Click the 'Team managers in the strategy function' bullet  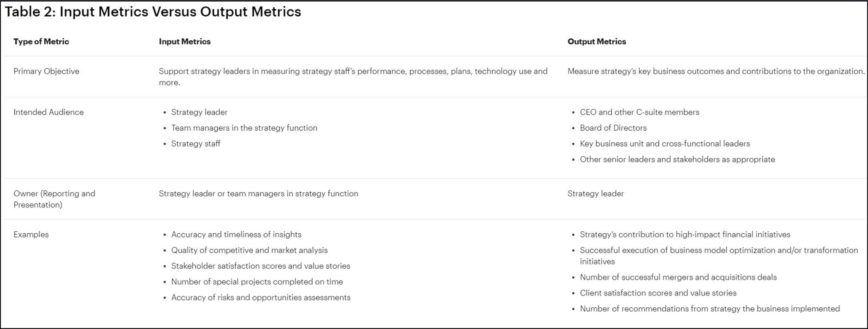pyautogui.click(x=244, y=128)
